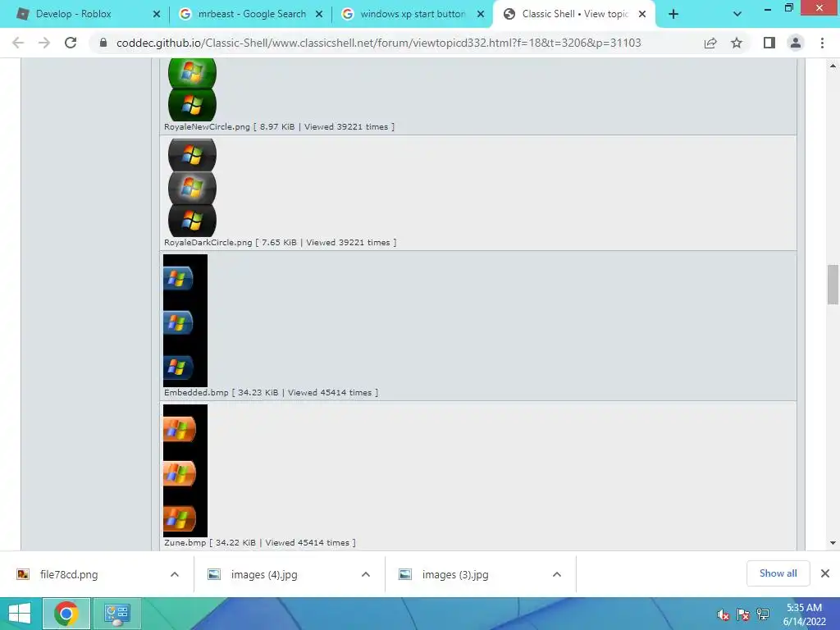This screenshot has height=630, width=840.
Task: Click network tray icon
Action: pos(763,615)
